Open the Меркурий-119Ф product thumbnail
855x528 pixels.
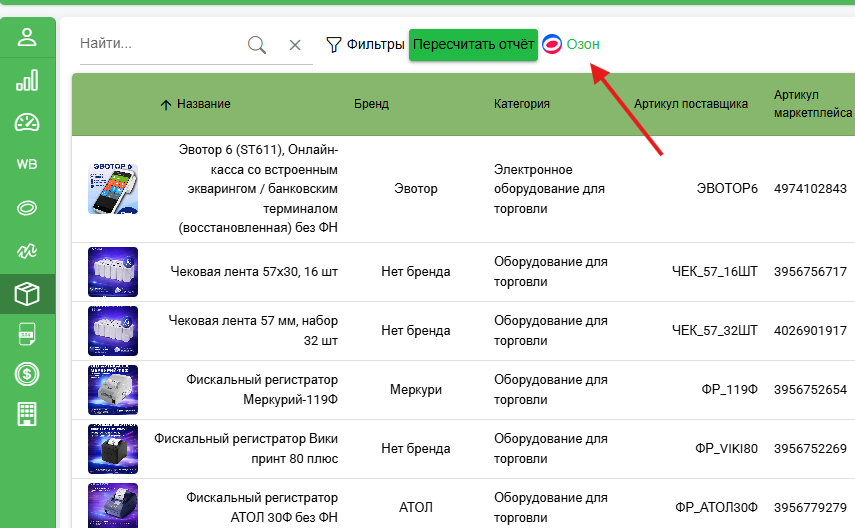pos(113,389)
